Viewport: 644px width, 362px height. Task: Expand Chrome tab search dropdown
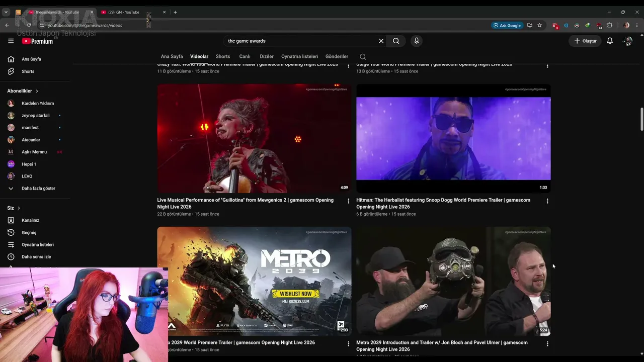coord(6,12)
